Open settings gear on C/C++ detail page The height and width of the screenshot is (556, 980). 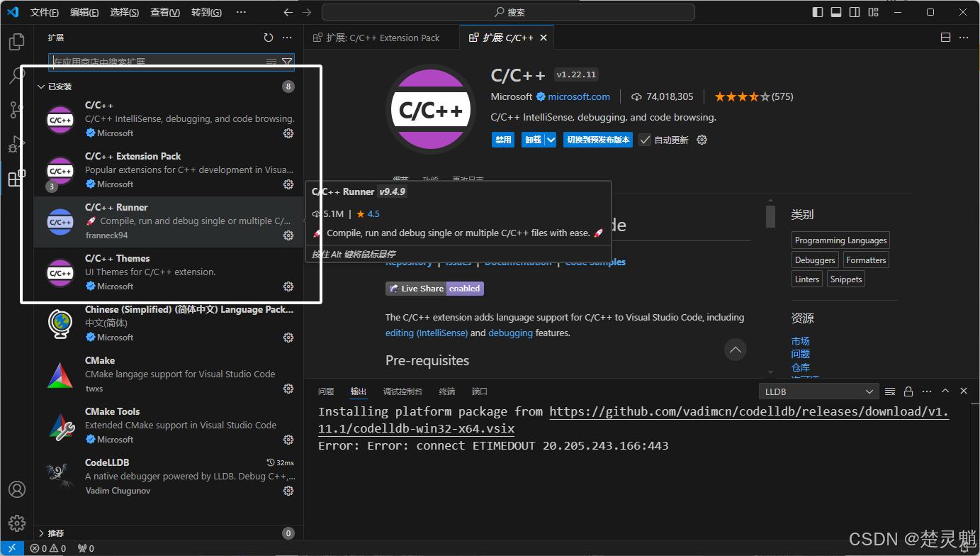[702, 140]
